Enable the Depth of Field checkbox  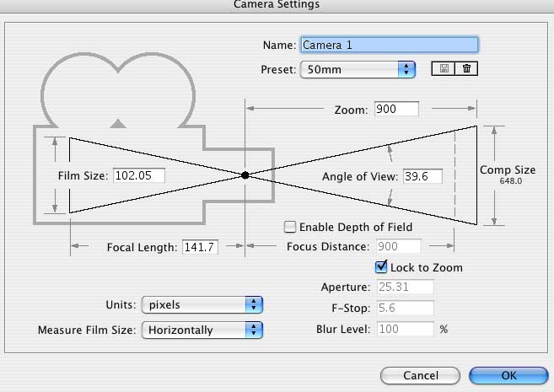click(x=290, y=227)
